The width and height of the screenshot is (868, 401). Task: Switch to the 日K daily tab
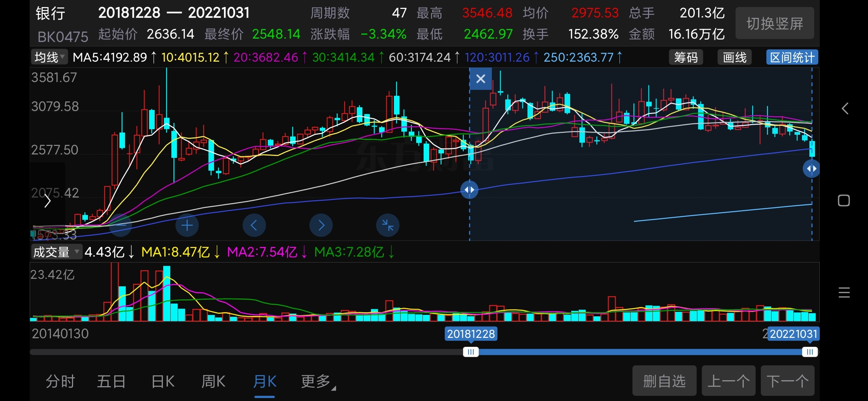[x=163, y=382]
